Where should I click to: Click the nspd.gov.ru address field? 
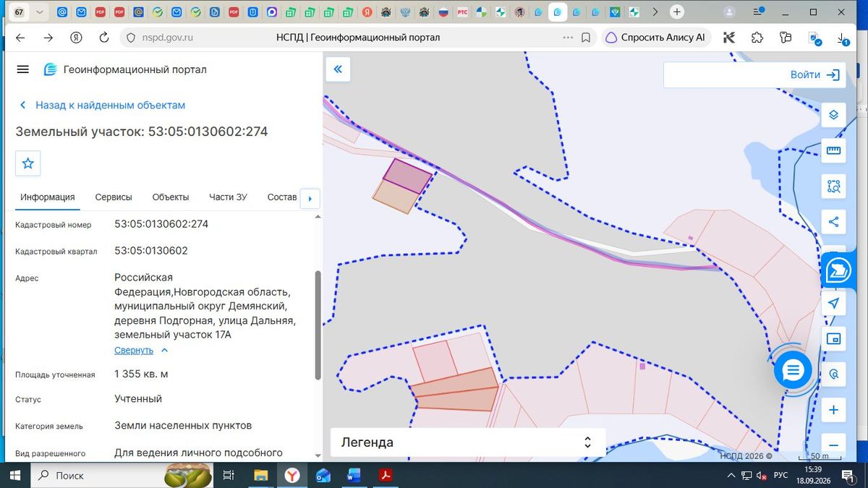click(166, 38)
